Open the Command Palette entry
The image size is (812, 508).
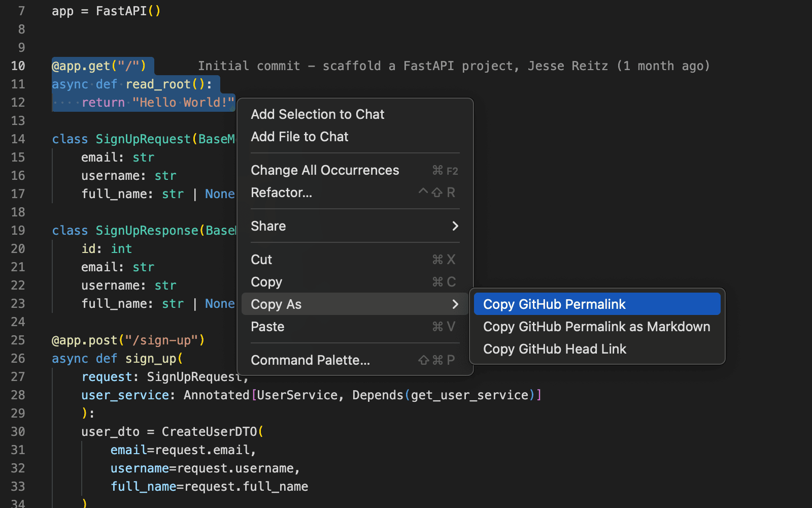310,360
